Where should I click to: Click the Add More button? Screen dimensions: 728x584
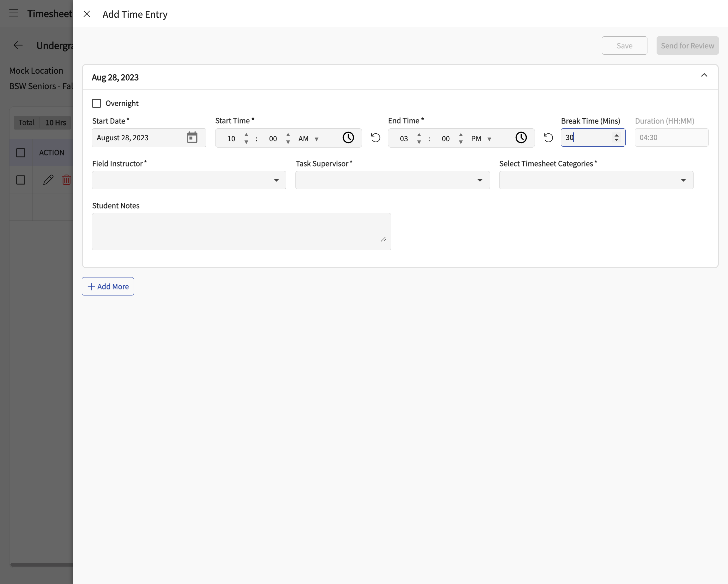108,286
